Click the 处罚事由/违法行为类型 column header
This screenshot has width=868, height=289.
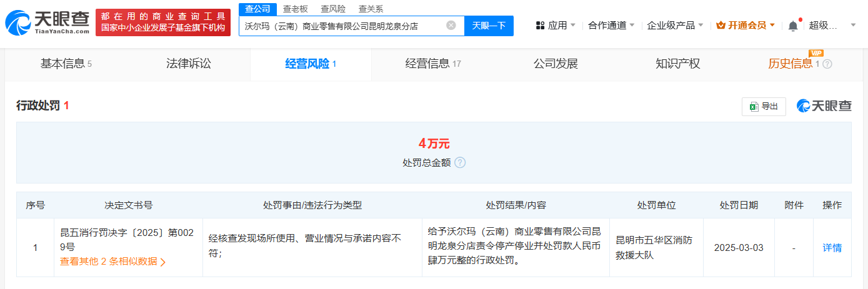(312, 205)
